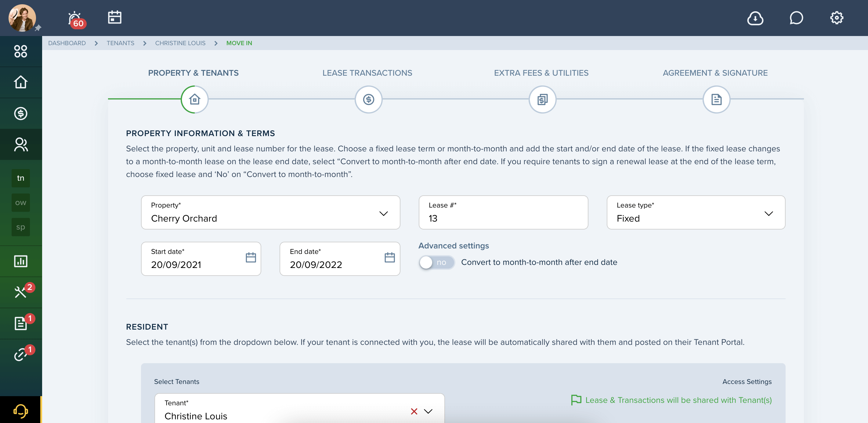Open the user profile avatar
Image resolution: width=868 pixels, height=423 pixels.
22,17
